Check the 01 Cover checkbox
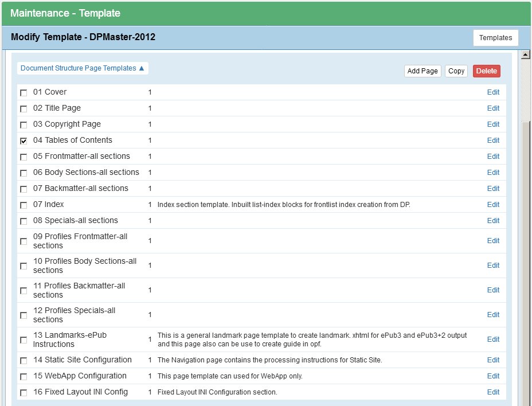This screenshot has height=406, width=532. [x=24, y=92]
